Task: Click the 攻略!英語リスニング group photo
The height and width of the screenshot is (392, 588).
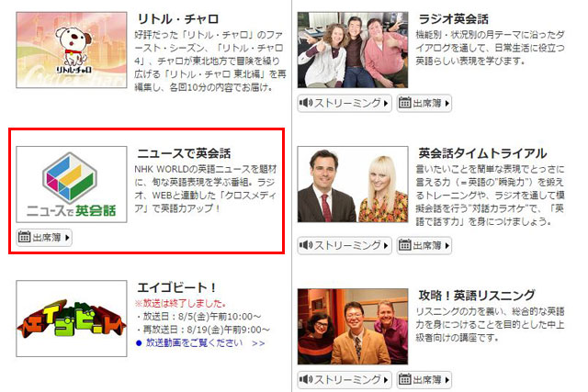Action: pyautogui.click(x=352, y=326)
